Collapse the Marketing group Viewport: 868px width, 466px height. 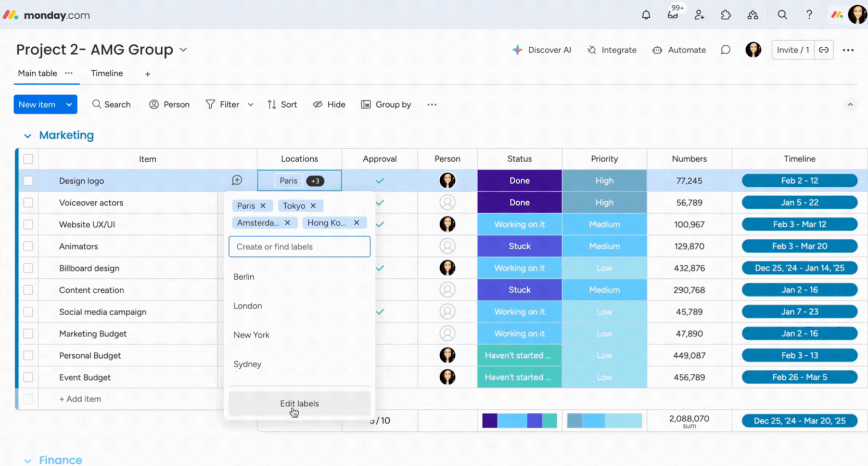coord(28,136)
